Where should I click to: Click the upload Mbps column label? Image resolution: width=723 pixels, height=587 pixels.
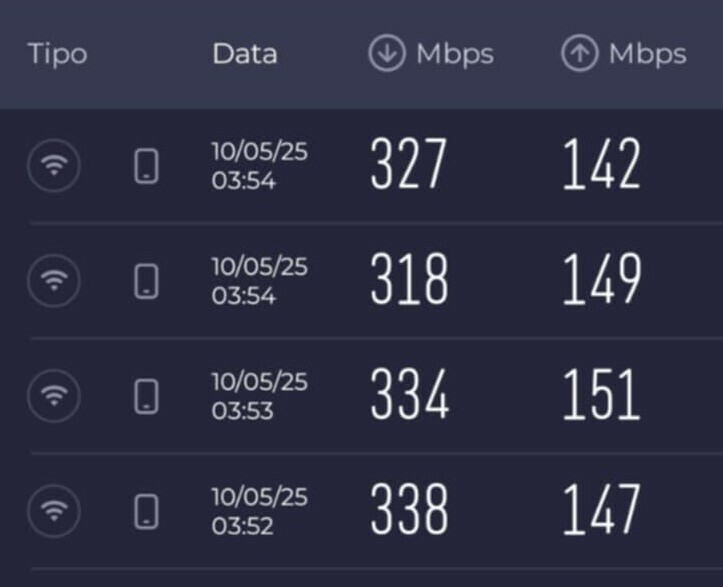tap(648, 55)
